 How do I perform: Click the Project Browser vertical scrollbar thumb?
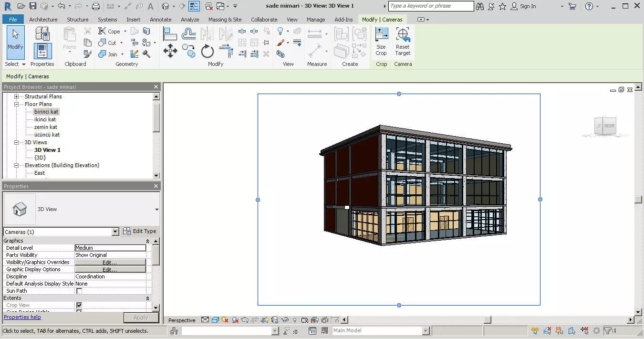[x=156, y=117]
